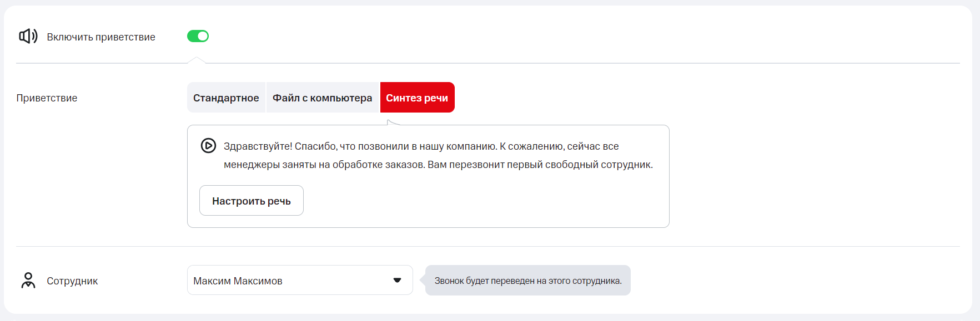Switch to the Стандартное greeting tab
Screen dimensions: 980x321
point(226,98)
